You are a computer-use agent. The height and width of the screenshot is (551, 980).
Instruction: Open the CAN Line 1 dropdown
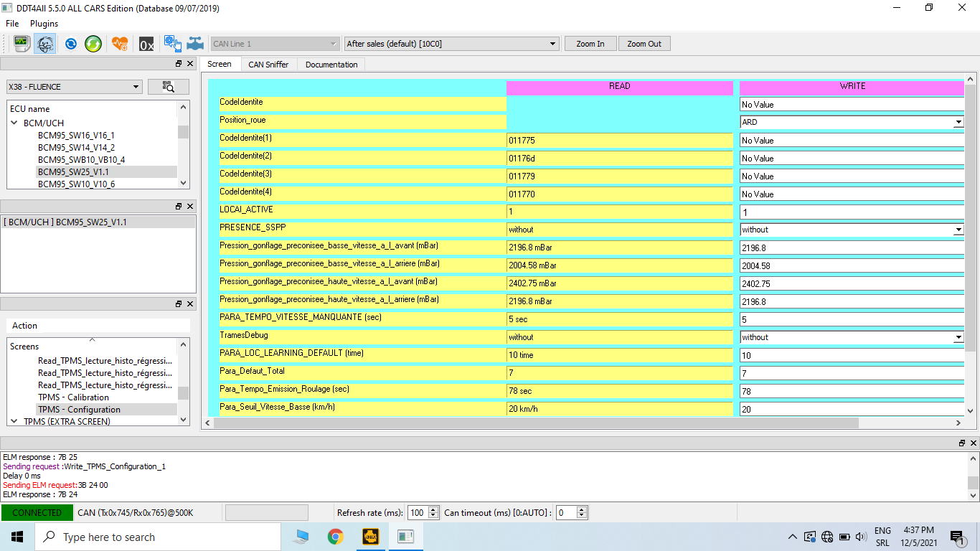275,44
